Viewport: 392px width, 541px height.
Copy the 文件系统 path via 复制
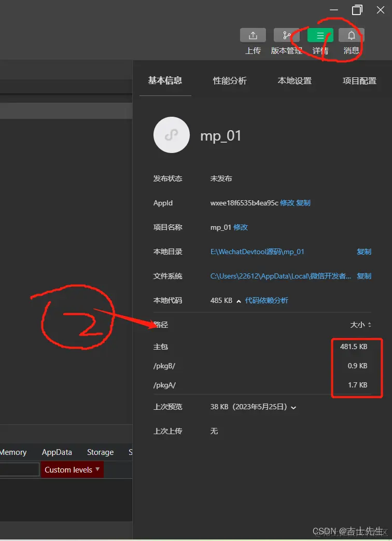click(364, 276)
